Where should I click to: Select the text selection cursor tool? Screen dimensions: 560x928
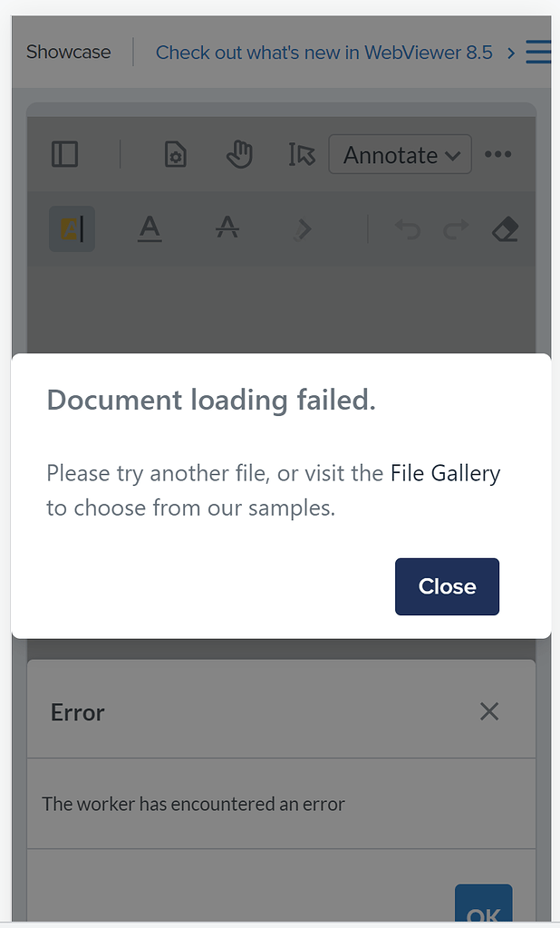click(x=302, y=154)
